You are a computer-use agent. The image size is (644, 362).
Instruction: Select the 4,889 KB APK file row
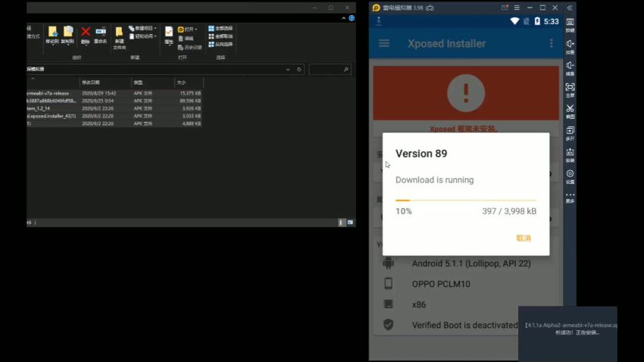[114, 123]
